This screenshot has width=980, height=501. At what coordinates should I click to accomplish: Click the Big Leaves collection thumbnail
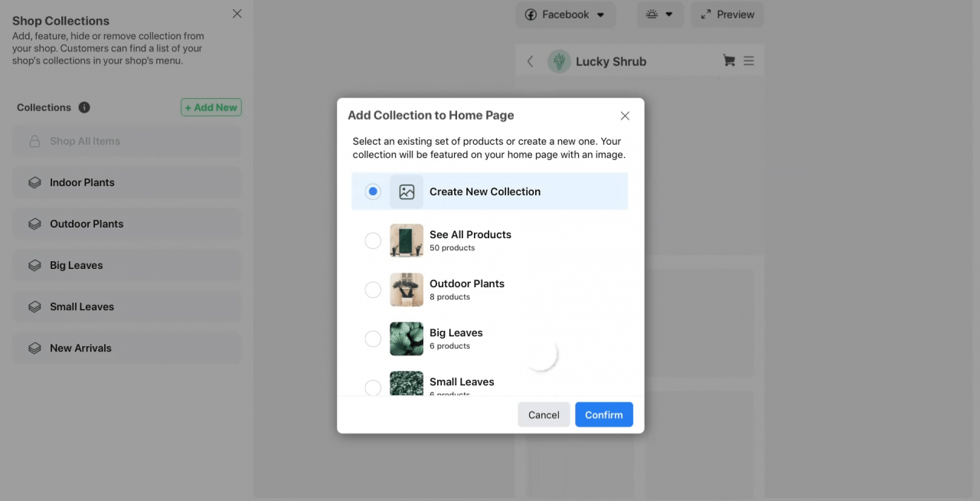pos(407,339)
